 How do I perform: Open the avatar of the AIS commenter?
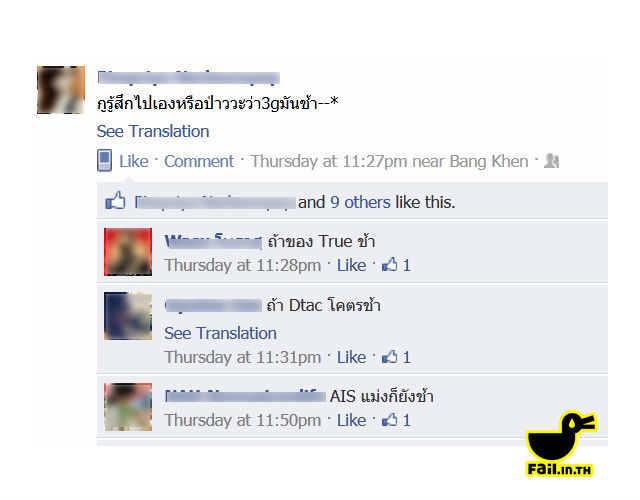point(128,407)
